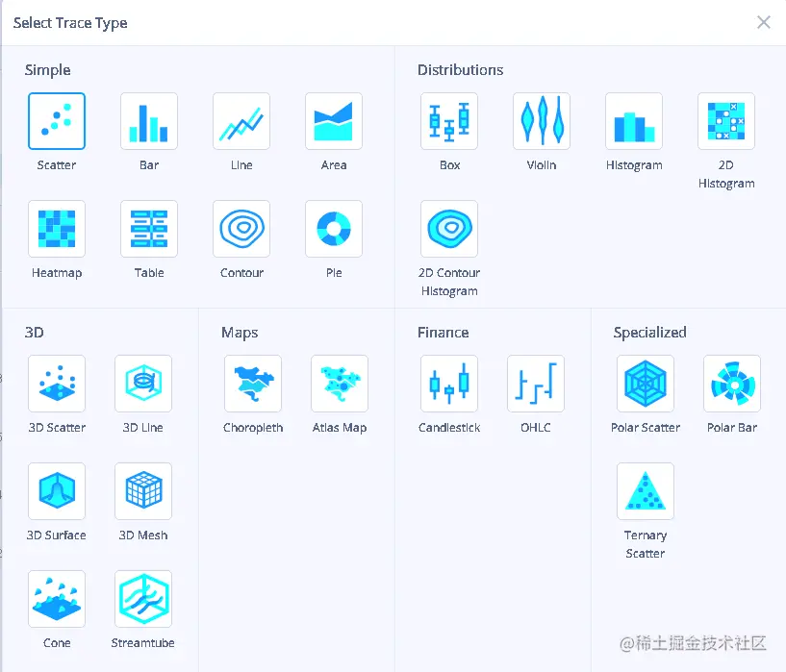
Task: Select the 3D Mesh cube icon
Action: (142, 491)
